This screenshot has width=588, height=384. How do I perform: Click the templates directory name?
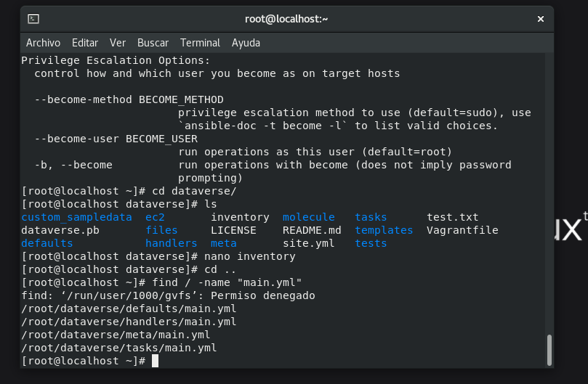pos(384,230)
